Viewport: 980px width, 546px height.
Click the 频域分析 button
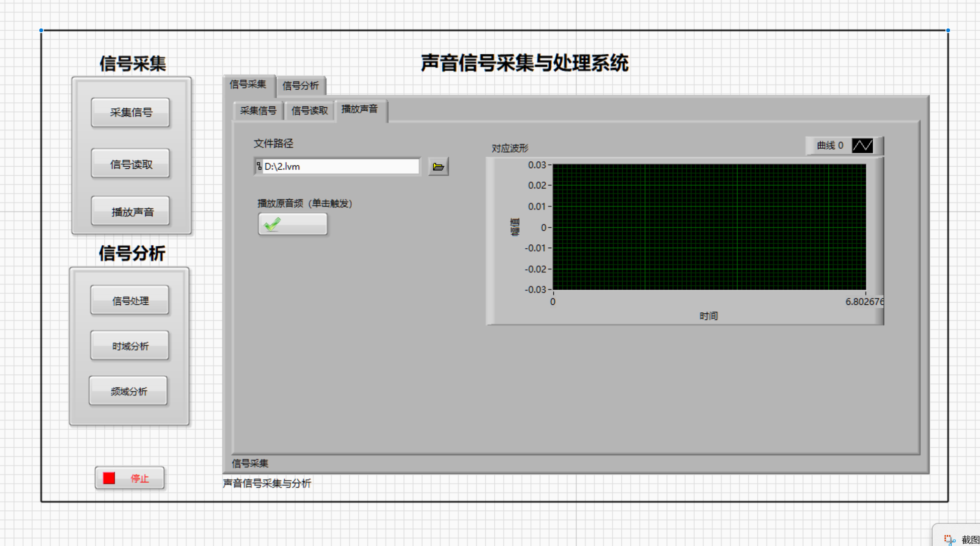128,391
